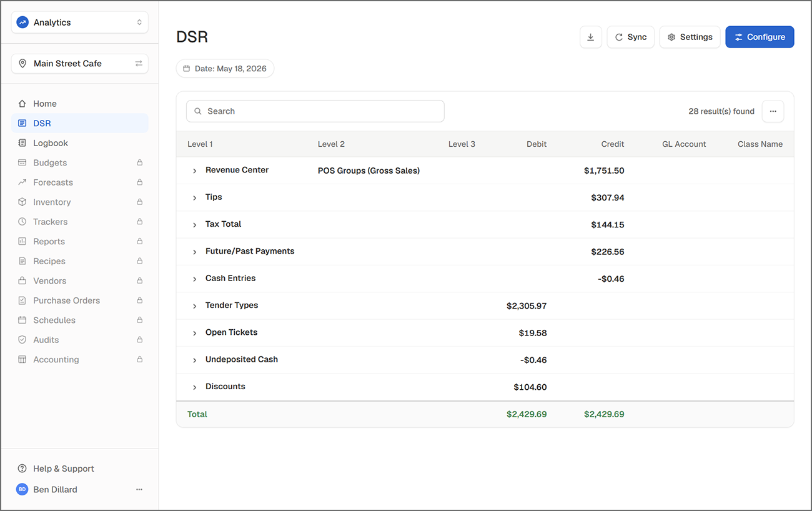
Task: Click the search magnifier icon
Action: [198, 111]
